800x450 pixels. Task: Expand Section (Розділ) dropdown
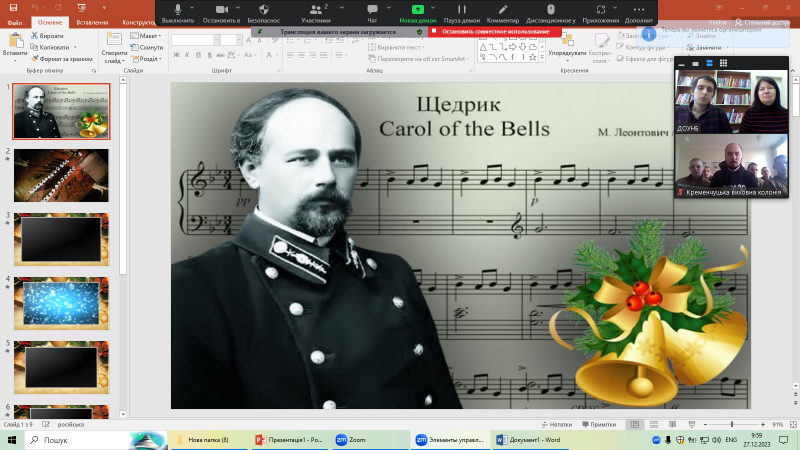coord(146,59)
